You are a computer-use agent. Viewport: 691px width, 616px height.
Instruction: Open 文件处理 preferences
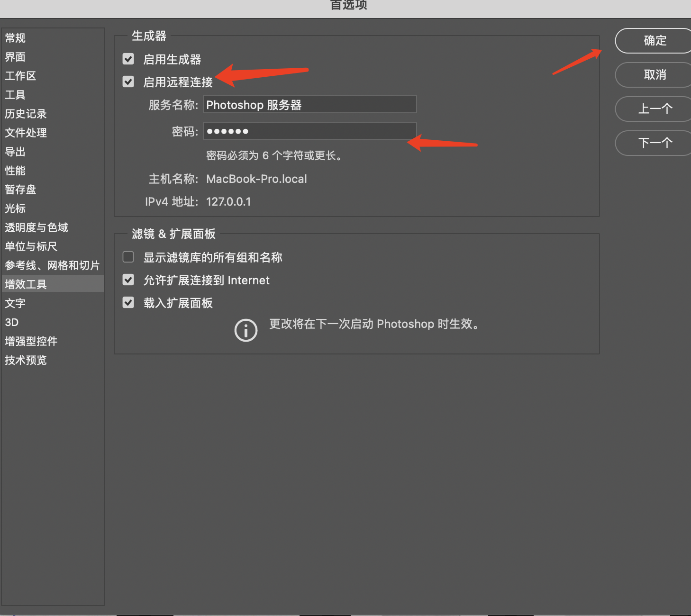53,133
